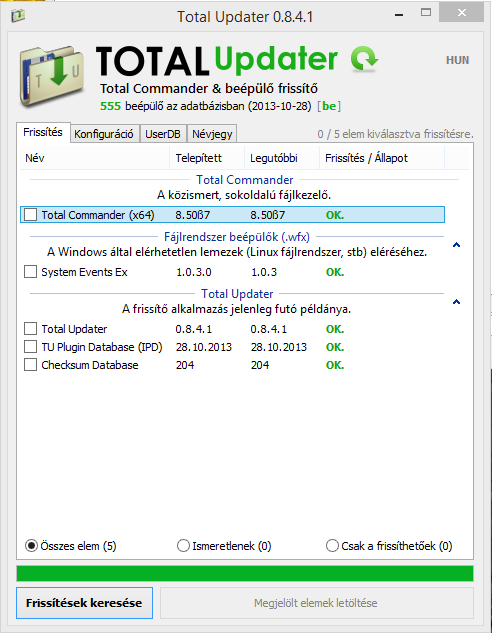
Task: Open the Névjegy tab
Action: [212, 134]
